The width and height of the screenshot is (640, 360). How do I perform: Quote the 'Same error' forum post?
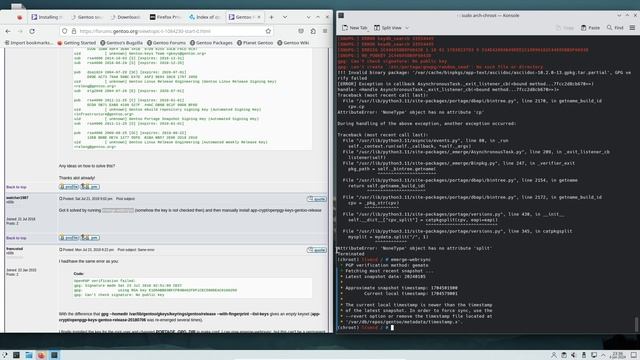point(317,250)
